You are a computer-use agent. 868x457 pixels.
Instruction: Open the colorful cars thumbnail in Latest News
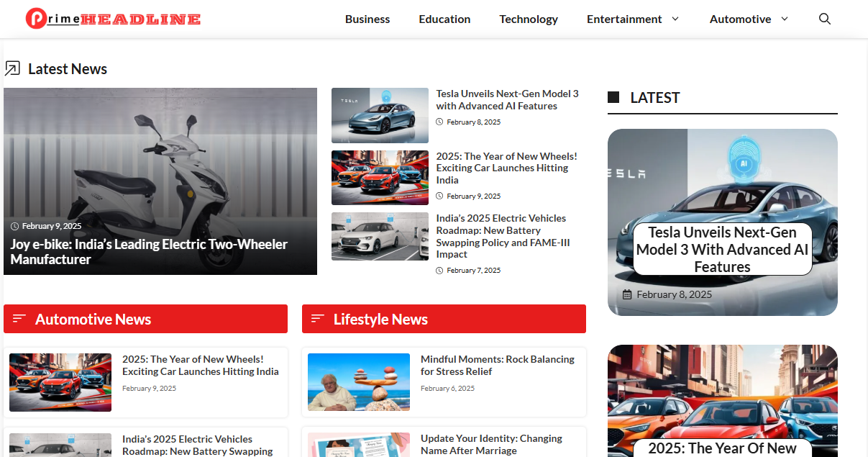pos(380,178)
